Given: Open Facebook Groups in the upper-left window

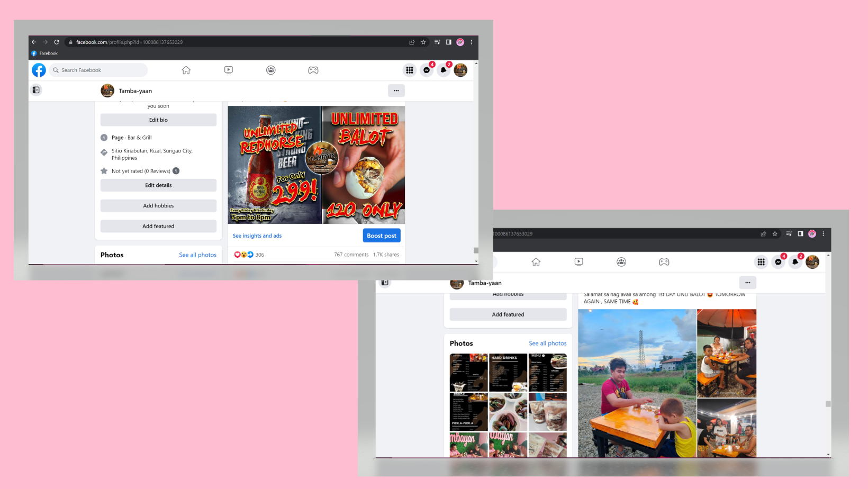Looking at the screenshot, I should point(271,70).
